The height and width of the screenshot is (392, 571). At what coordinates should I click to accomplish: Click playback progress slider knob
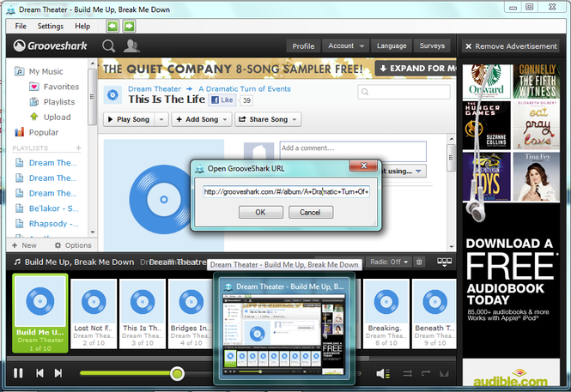pyautogui.click(x=178, y=373)
